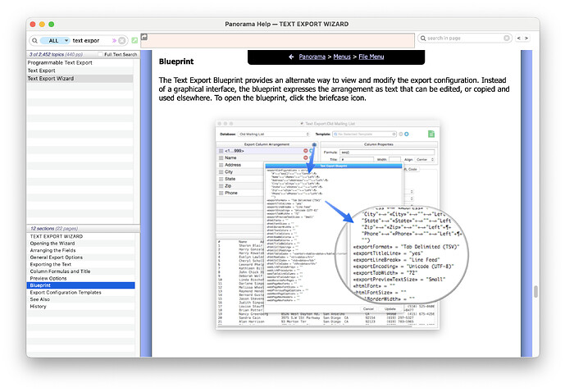This screenshot has width=565, height=392.
Task: Click the 'Blueprint' heading in the help page
Action: pyautogui.click(x=176, y=62)
